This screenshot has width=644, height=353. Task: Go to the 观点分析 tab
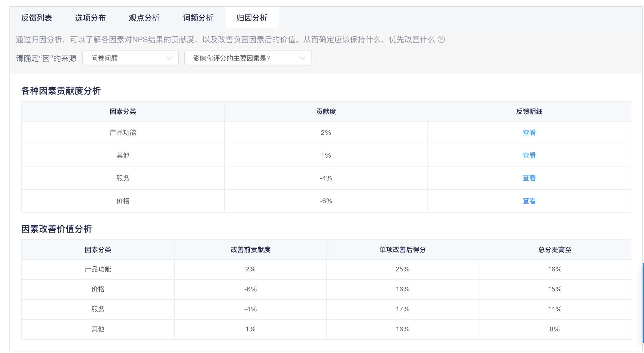144,18
